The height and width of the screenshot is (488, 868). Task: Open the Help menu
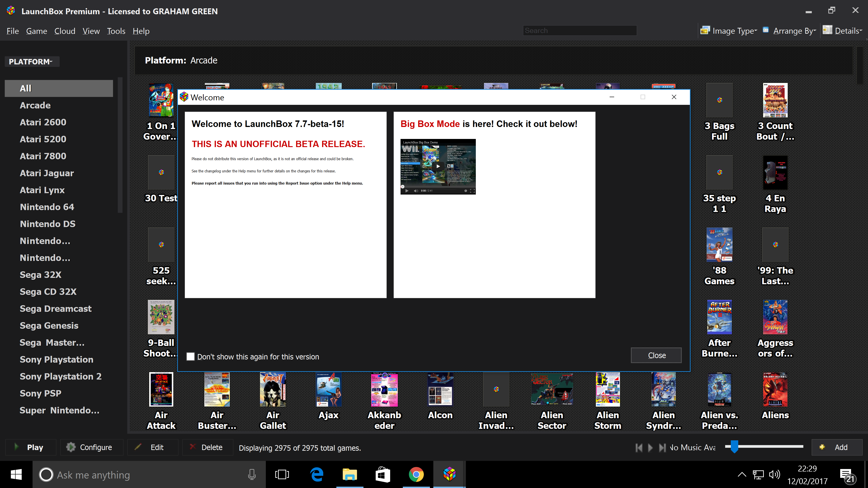[141, 31]
